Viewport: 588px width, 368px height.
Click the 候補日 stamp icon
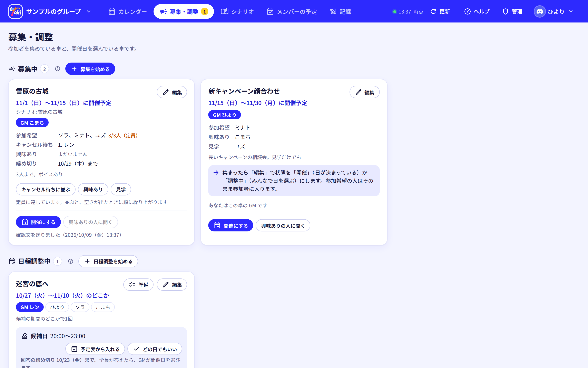click(24, 336)
